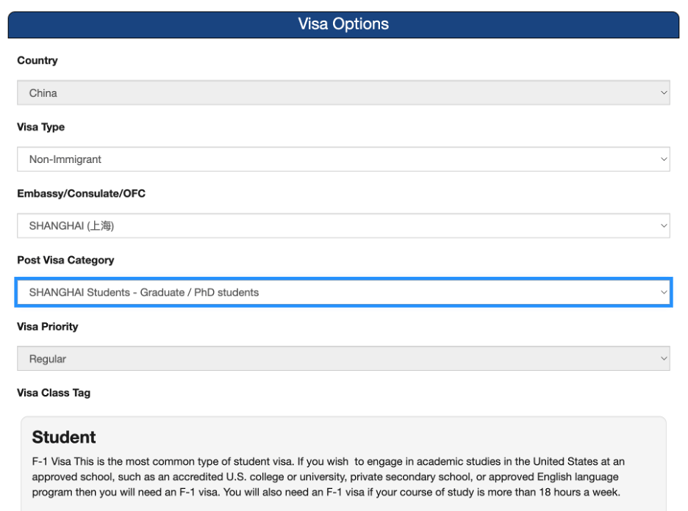Open the Country dropdown showing China
Image resolution: width=688 pixels, height=511 pixels.
(x=343, y=93)
